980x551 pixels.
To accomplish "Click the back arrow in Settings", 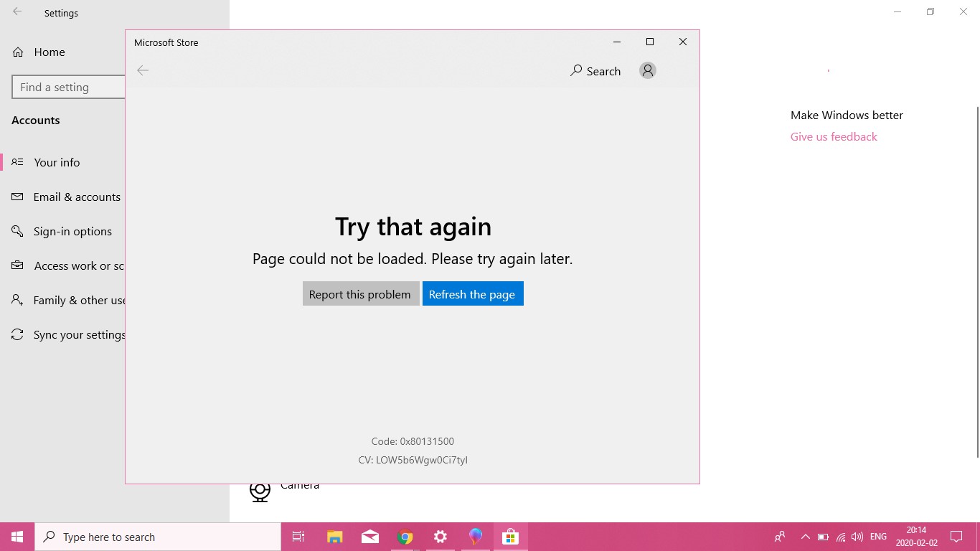I will (x=16, y=12).
